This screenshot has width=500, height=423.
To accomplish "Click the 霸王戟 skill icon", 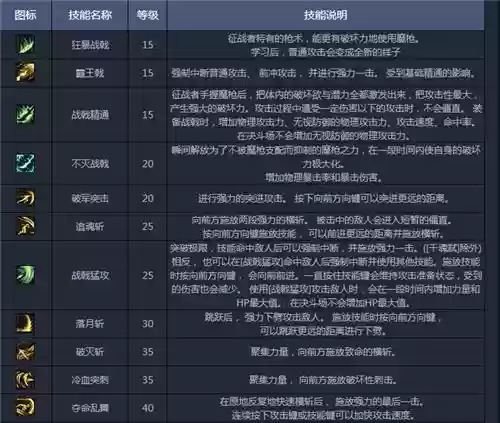I will [x=26, y=72].
